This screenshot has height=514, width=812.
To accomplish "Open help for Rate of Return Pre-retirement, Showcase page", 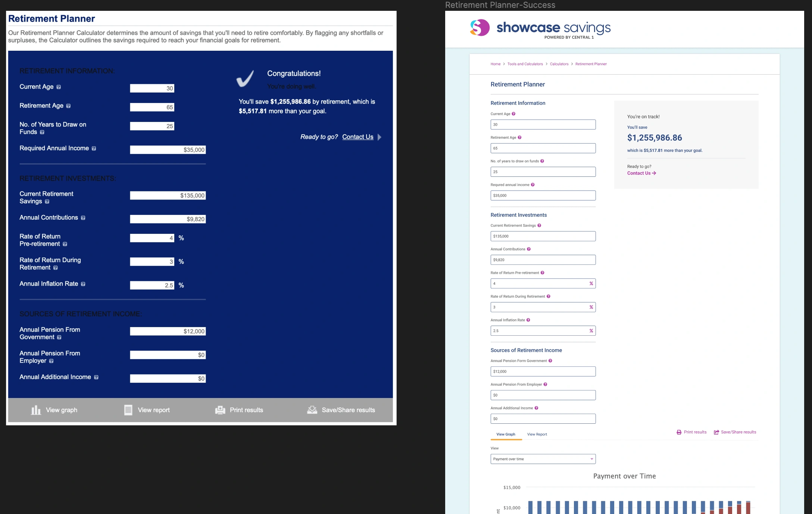I will (542, 273).
